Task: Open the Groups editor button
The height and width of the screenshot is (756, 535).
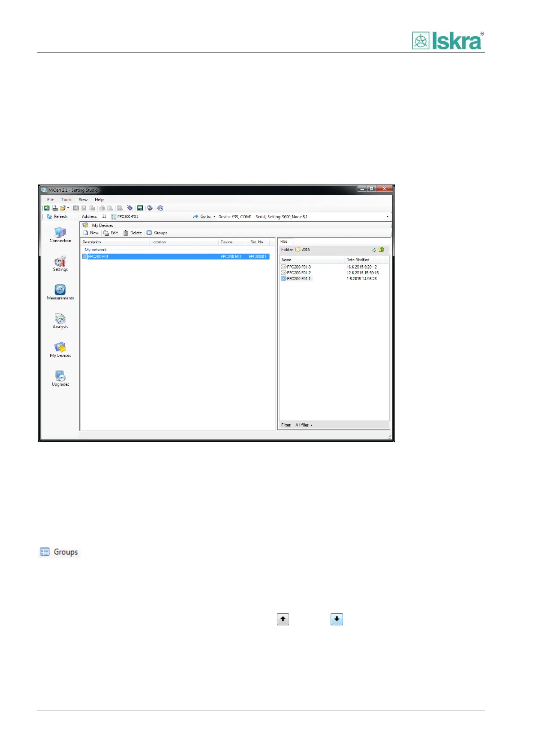Action: pyautogui.click(x=157, y=233)
